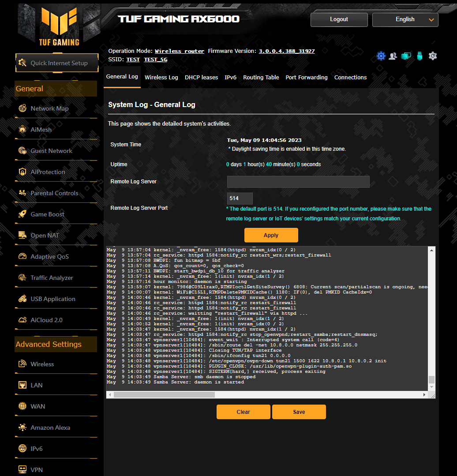Click the log's vertical scrollbar thumb
Screen dimensions: 457x476
(x=431, y=379)
